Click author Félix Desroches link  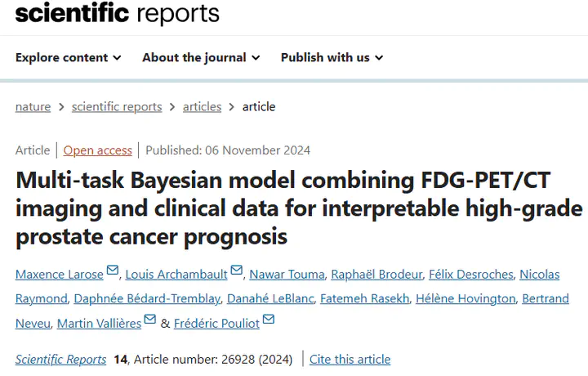[x=471, y=275]
